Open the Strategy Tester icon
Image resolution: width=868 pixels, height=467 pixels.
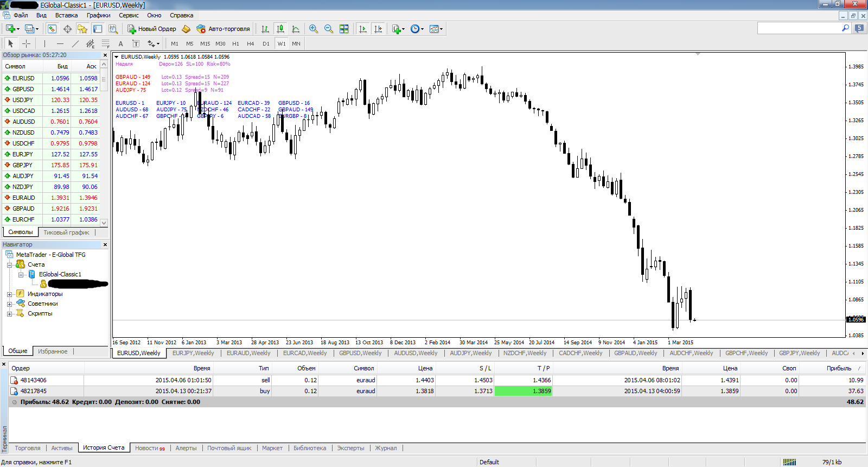pyautogui.click(x=113, y=29)
